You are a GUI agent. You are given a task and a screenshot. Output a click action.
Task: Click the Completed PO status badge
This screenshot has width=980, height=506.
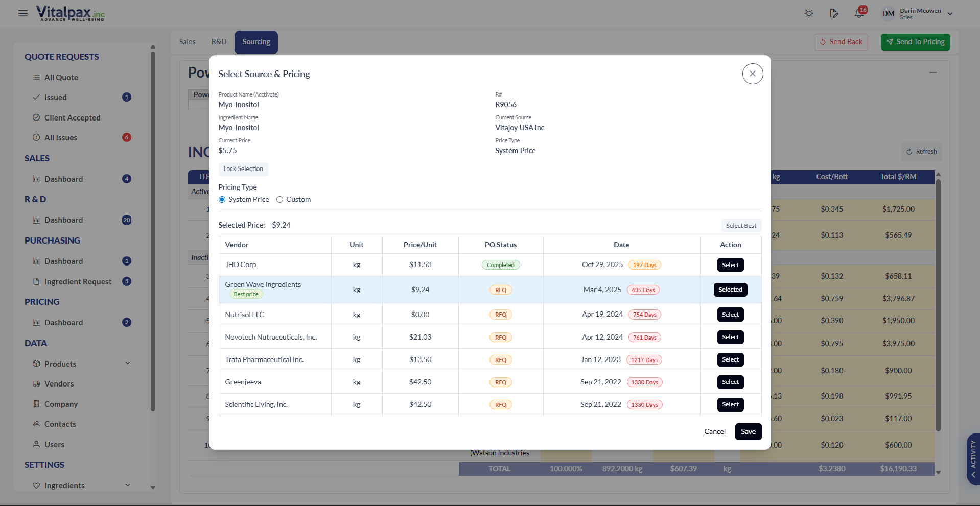pos(500,265)
